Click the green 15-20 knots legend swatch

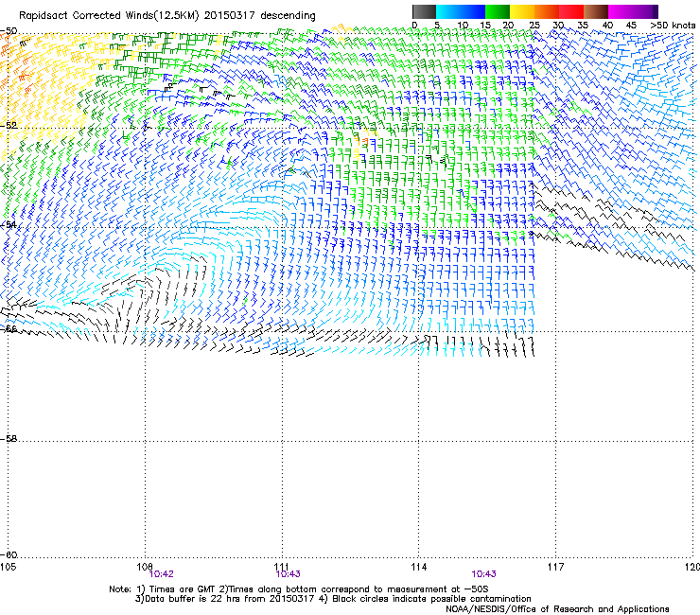click(x=498, y=11)
